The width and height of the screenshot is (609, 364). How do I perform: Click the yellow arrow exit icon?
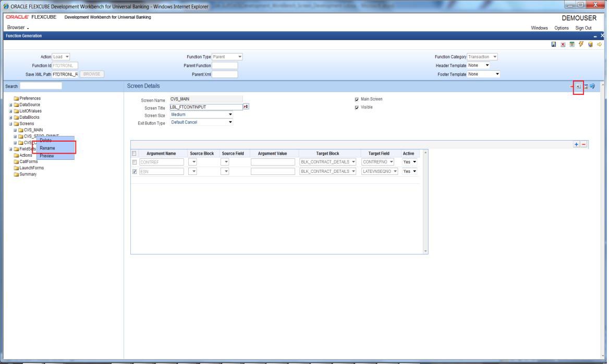point(599,45)
